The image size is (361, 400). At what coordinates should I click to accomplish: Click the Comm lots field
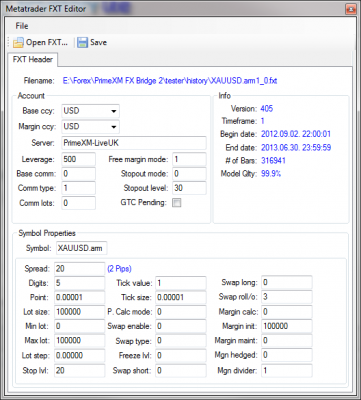pyautogui.click(x=79, y=203)
